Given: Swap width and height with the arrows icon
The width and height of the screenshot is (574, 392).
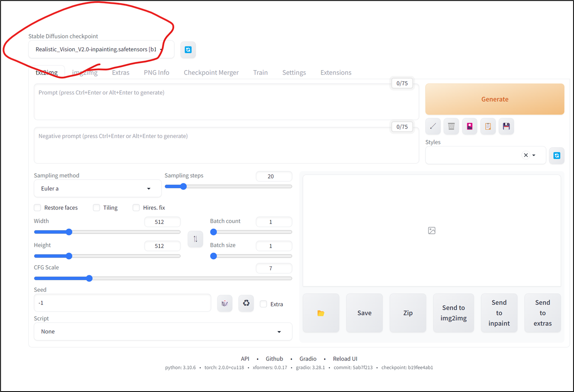Looking at the screenshot, I should [195, 239].
